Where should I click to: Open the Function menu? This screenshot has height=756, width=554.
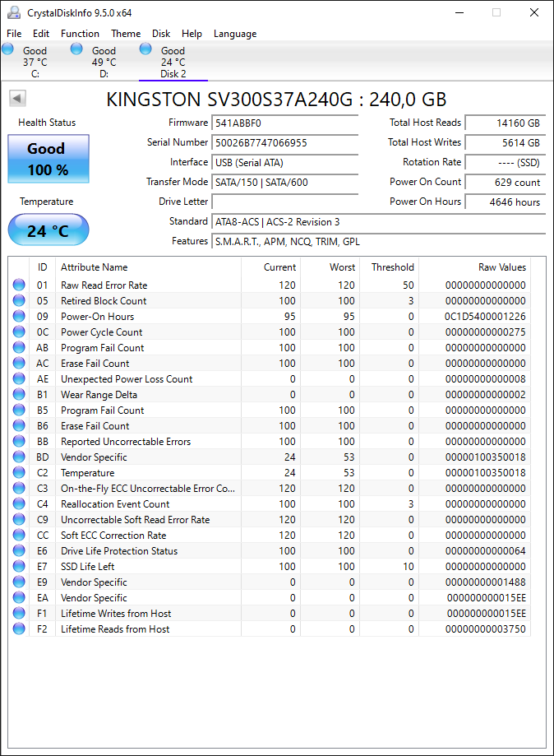click(80, 33)
